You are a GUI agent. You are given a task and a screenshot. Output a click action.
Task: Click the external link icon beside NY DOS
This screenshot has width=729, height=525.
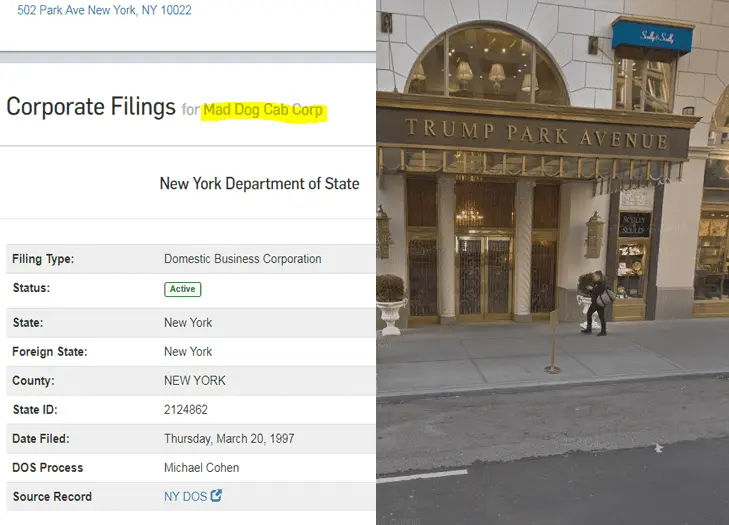(216, 496)
